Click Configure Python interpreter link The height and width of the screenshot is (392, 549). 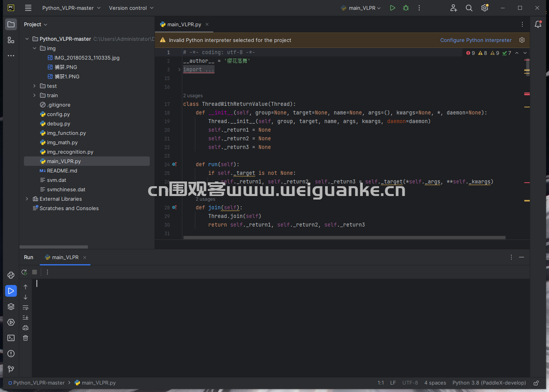pos(476,40)
